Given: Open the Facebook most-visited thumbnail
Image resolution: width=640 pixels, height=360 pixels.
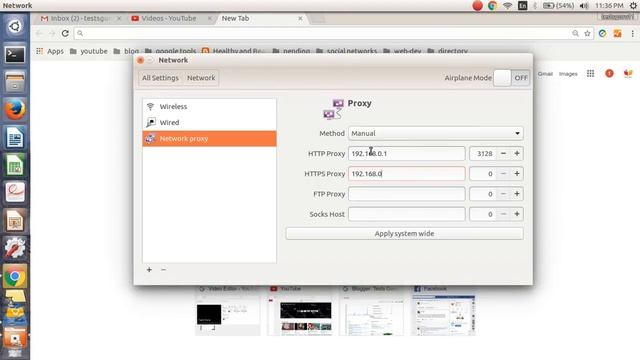Looking at the screenshot, I should coord(443,311).
